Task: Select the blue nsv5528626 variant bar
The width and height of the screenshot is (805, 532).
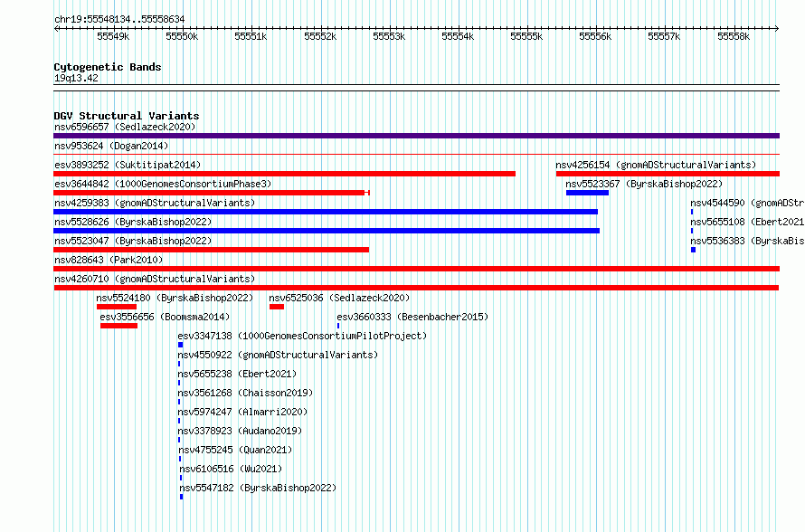Action: pyautogui.click(x=327, y=231)
